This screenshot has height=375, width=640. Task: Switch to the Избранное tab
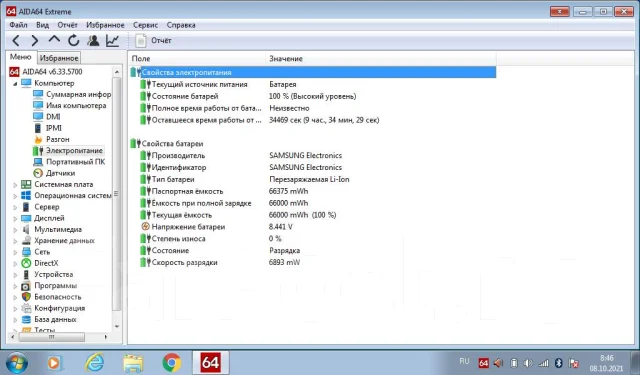pos(59,58)
